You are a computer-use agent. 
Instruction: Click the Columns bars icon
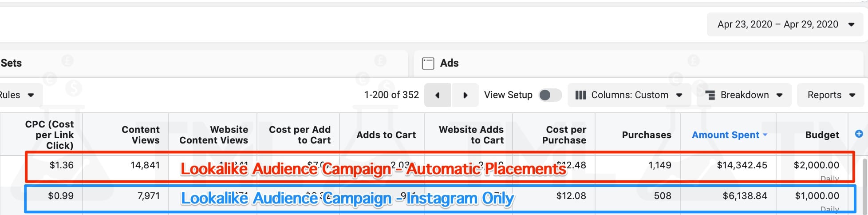click(580, 95)
